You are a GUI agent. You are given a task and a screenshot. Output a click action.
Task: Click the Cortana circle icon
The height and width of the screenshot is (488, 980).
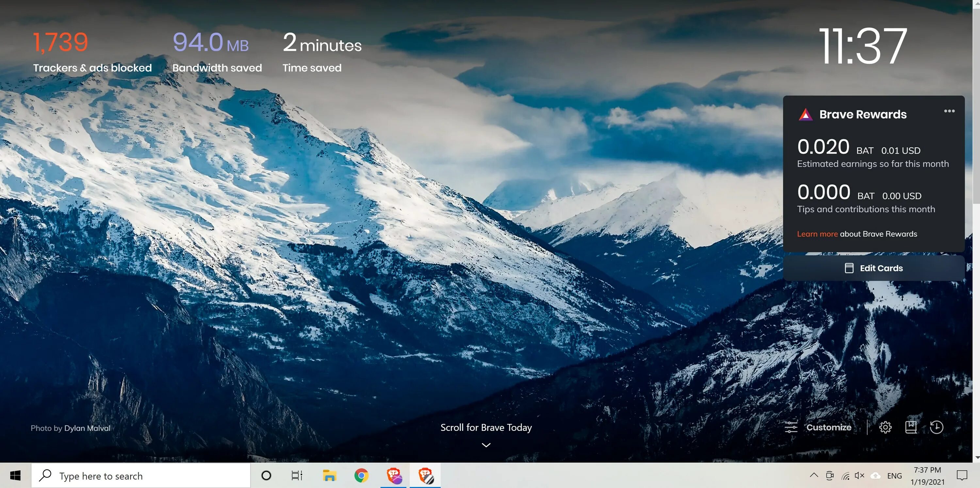266,476
